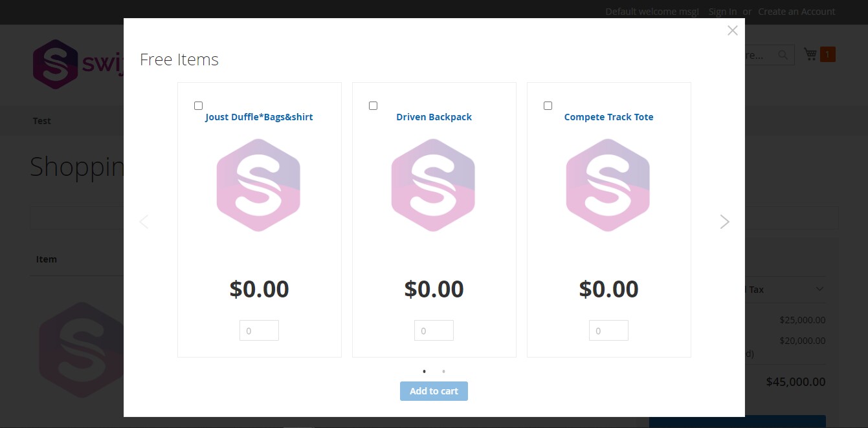Click the Driven Backpack product image
This screenshot has height=428, width=868.
[x=434, y=185]
